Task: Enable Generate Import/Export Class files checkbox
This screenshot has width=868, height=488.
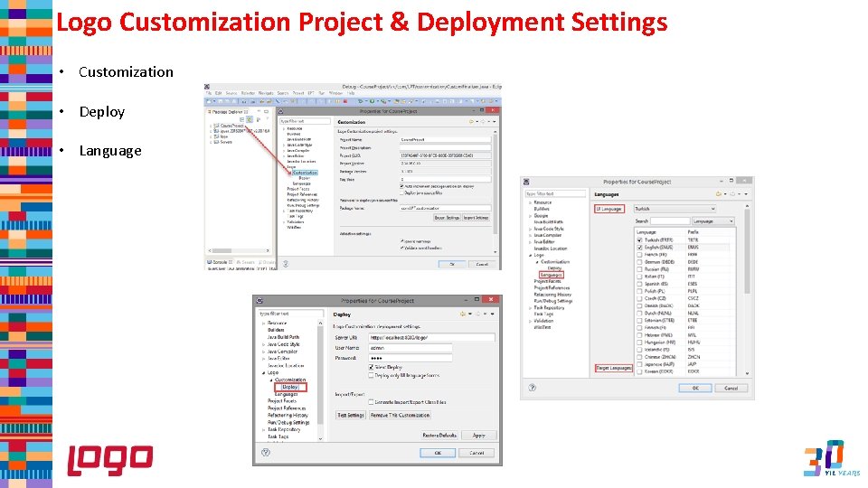Action: (x=372, y=402)
